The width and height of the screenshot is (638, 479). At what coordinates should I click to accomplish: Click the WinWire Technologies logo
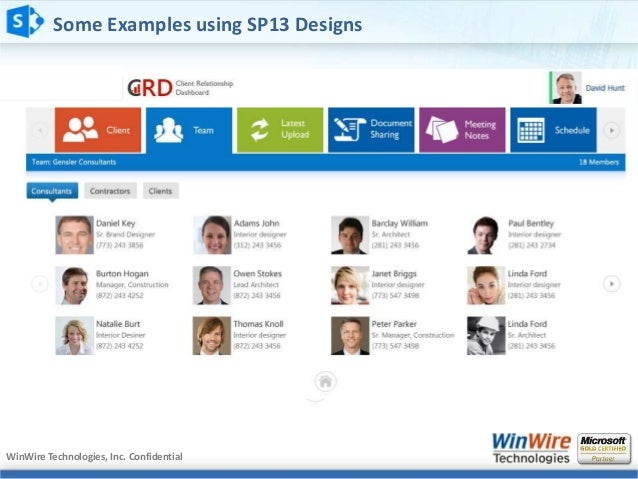point(531,448)
